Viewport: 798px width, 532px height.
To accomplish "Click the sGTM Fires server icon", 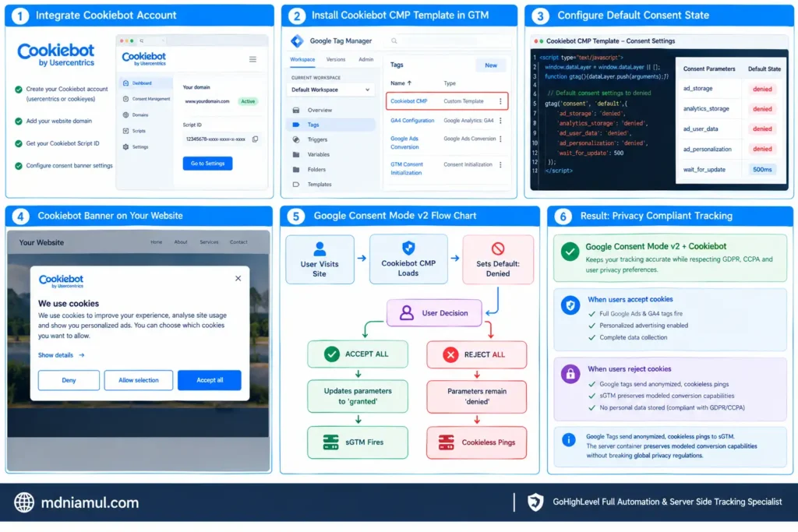I will pos(330,442).
